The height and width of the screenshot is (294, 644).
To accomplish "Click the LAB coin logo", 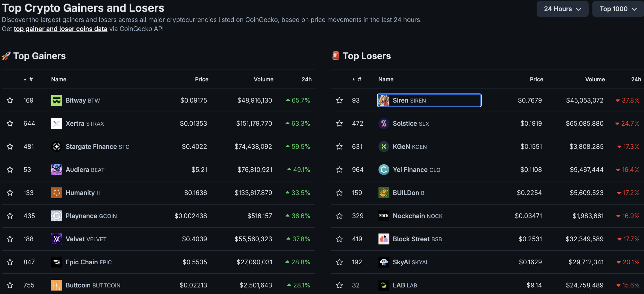I will tap(384, 285).
